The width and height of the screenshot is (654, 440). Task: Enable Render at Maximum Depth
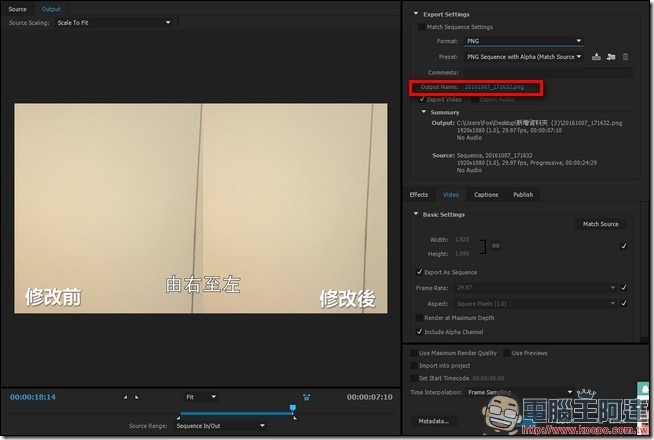tap(419, 318)
